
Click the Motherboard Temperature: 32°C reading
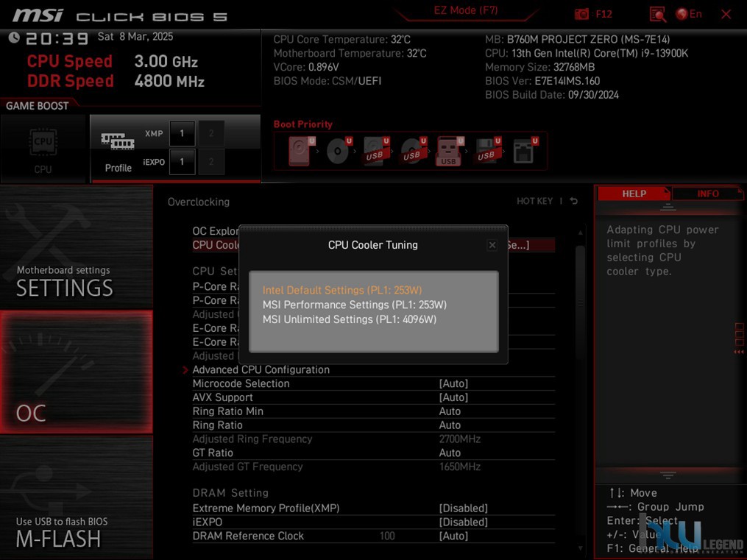pos(350,53)
